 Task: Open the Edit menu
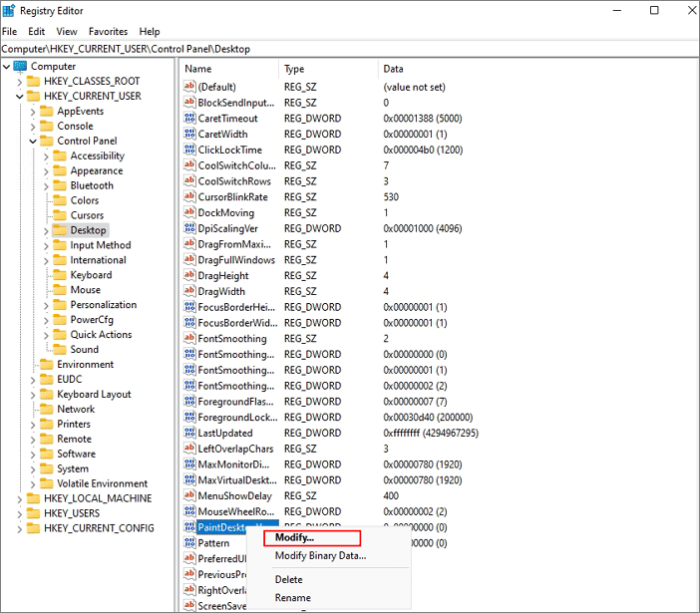click(36, 32)
